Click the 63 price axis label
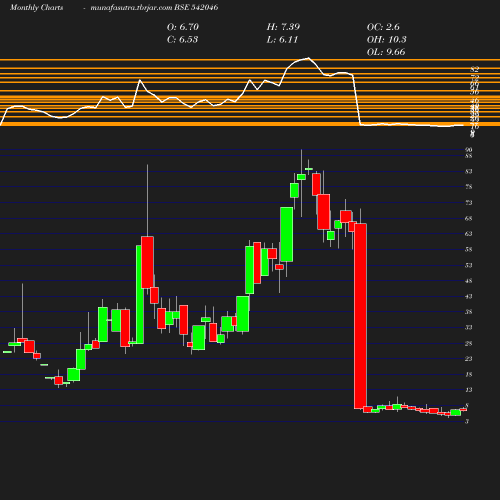500x500 pixels. pyautogui.click(x=469, y=234)
